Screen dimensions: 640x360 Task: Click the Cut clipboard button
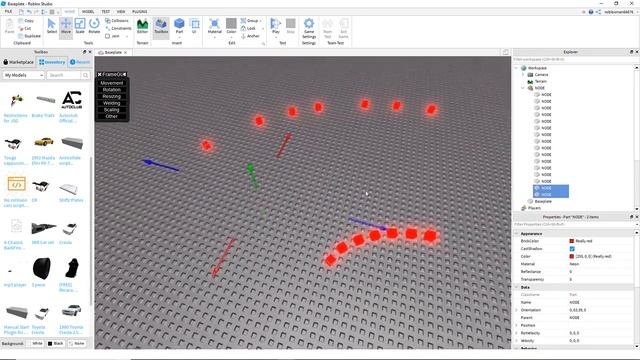25,28
